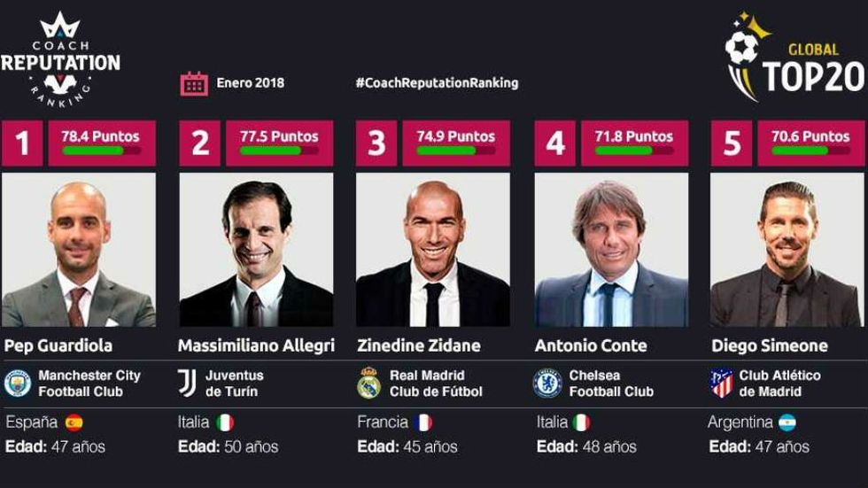Open Antonio Conte's portrait photo
The height and width of the screenshot is (488, 868).
[611, 250]
